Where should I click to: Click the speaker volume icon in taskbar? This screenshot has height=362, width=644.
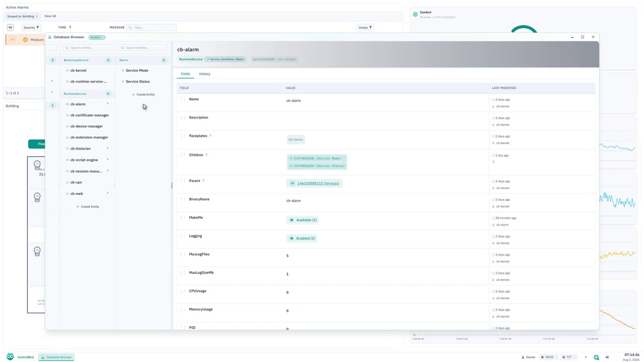tap(607, 357)
